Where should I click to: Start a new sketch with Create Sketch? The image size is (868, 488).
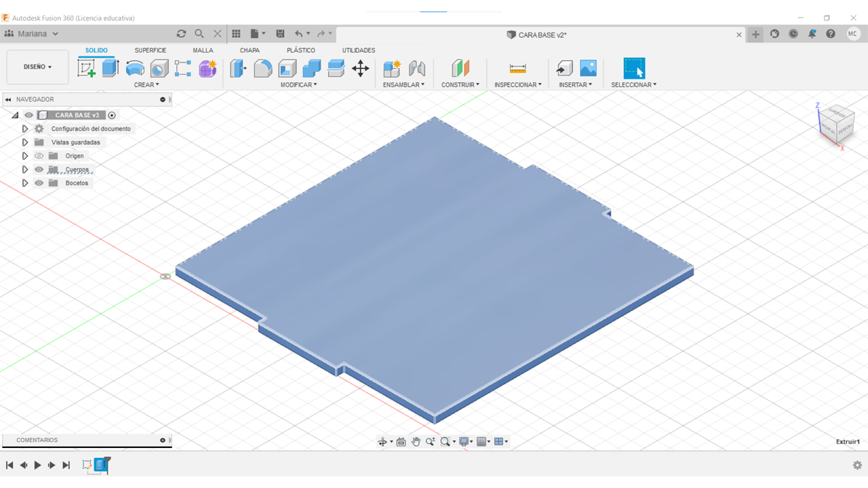pyautogui.click(x=86, y=68)
